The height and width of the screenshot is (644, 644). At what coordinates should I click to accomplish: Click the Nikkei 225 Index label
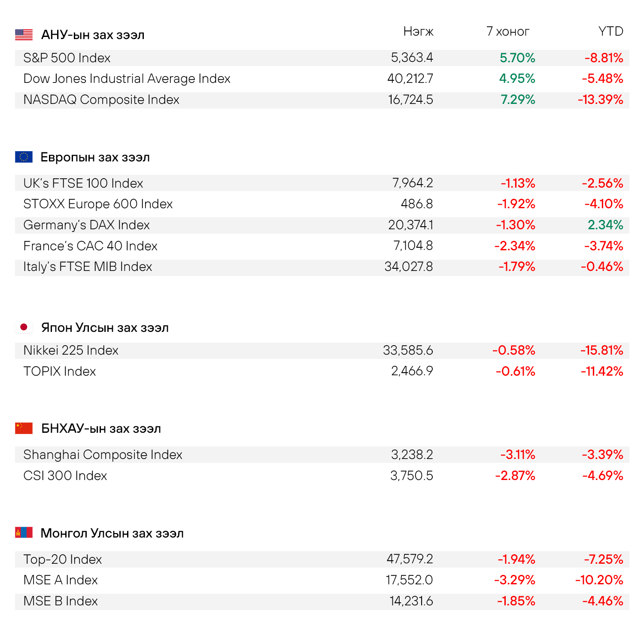click(71, 350)
